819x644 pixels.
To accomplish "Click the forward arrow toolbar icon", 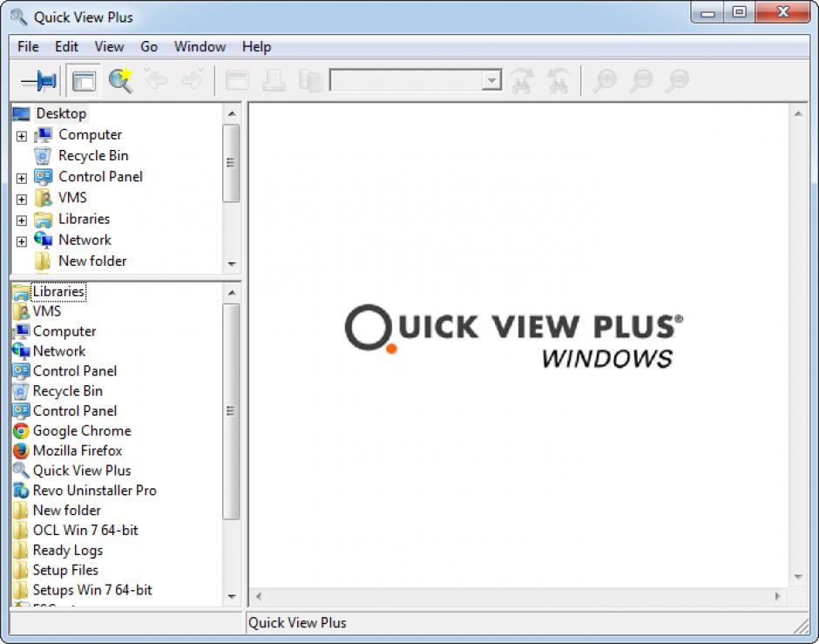I will click(x=193, y=79).
